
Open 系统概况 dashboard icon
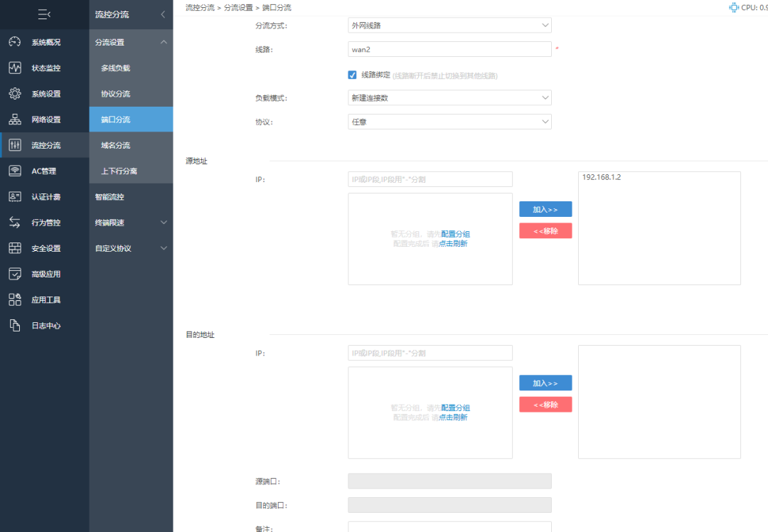15,42
